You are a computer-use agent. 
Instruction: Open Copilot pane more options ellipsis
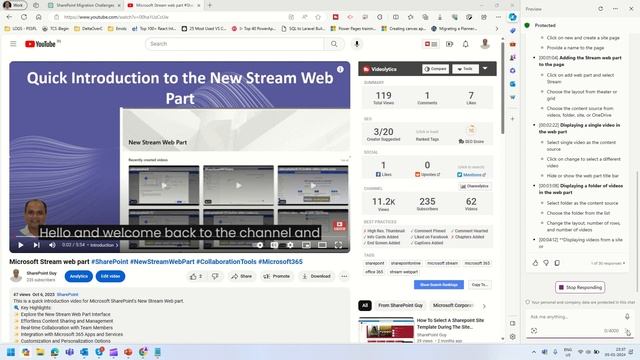click(x=616, y=9)
